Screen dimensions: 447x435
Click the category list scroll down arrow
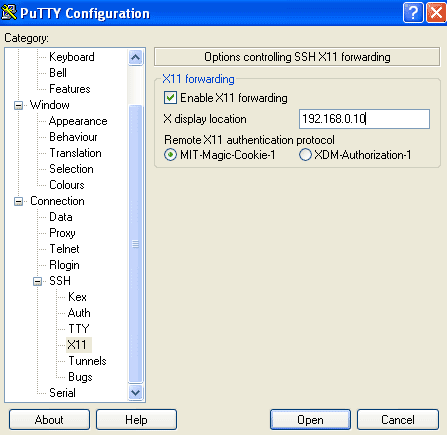(x=135, y=392)
